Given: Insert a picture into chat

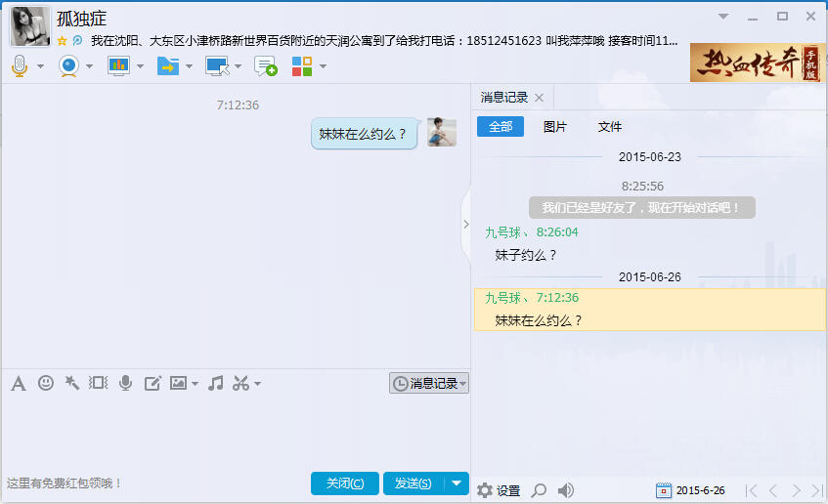Looking at the screenshot, I should coord(179,383).
